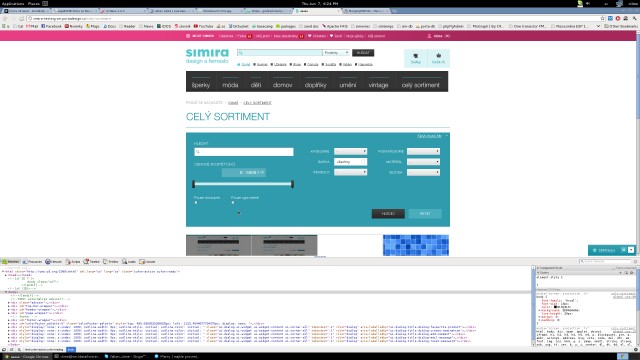
Task: Click the right handle of the price range slider
Action: pyautogui.click(x=292, y=184)
